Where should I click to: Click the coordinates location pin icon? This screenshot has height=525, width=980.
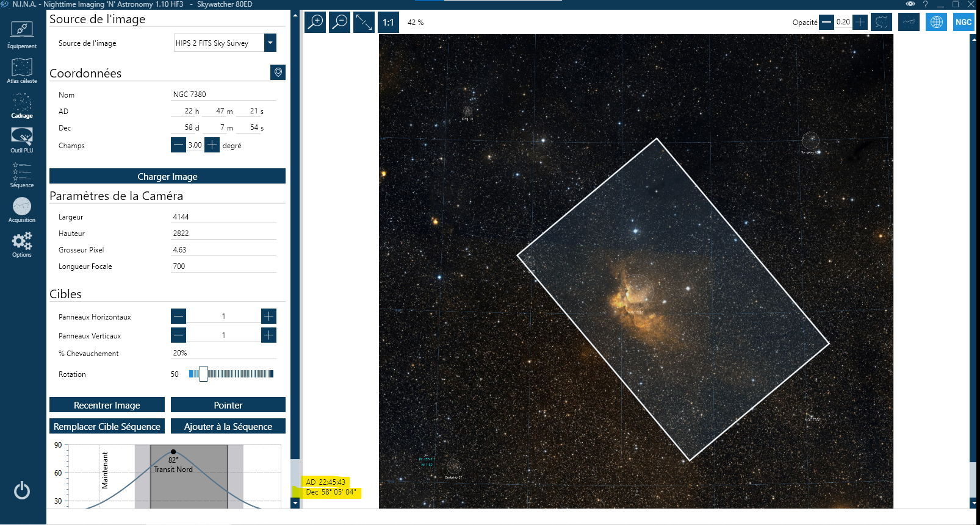[278, 73]
